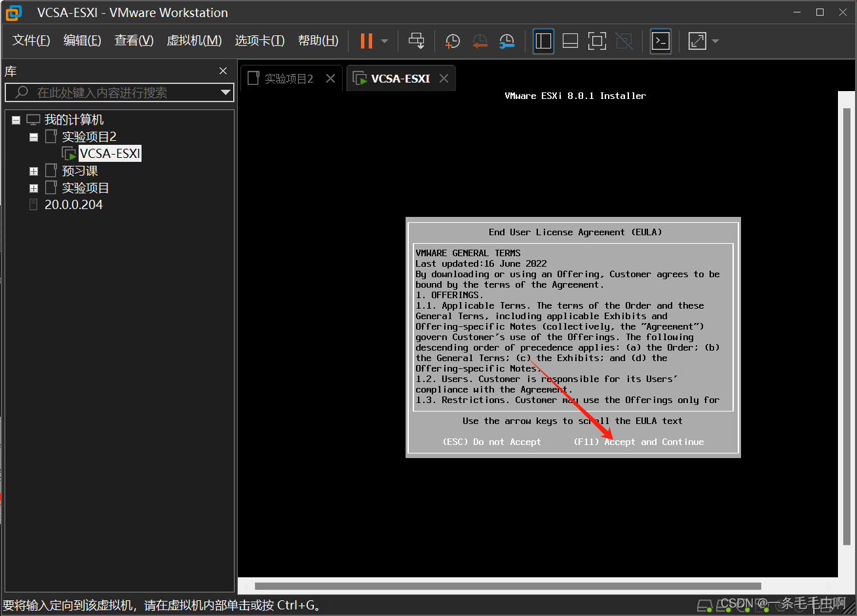Click the search magnifier icon in library
The width and height of the screenshot is (857, 616).
click(22, 92)
